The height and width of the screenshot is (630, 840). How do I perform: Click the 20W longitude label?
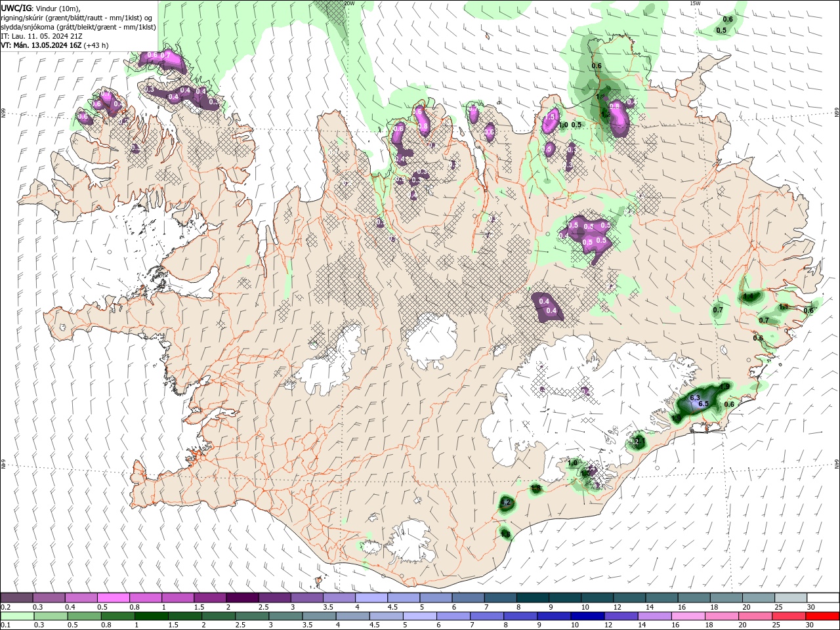(349, 3)
